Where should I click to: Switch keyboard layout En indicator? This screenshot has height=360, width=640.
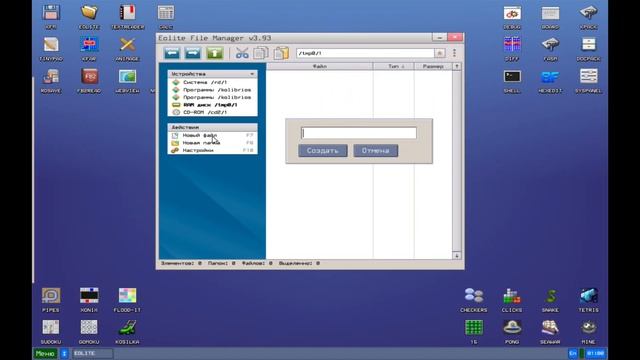pos(573,353)
